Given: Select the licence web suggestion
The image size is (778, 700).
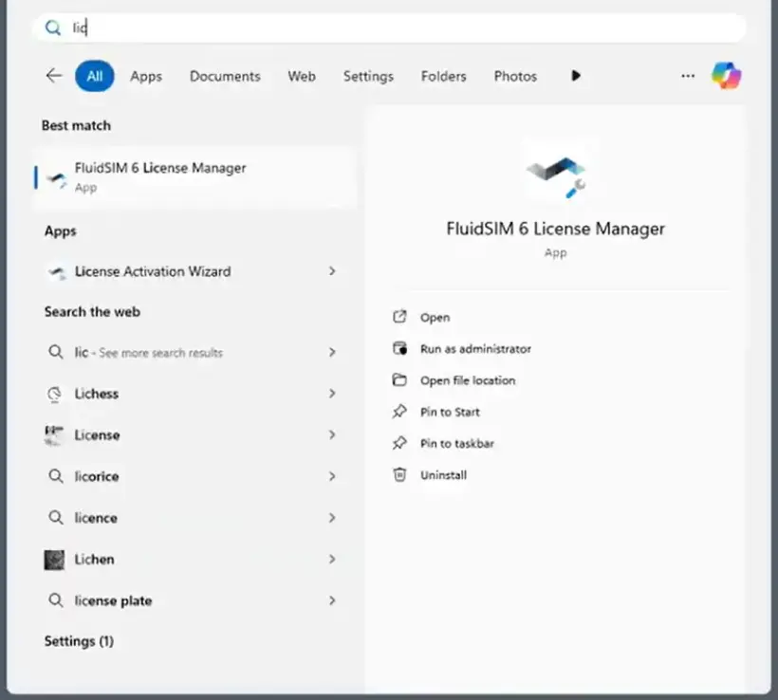Looking at the screenshot, I should pyautogui.click(x=194, y=518).
